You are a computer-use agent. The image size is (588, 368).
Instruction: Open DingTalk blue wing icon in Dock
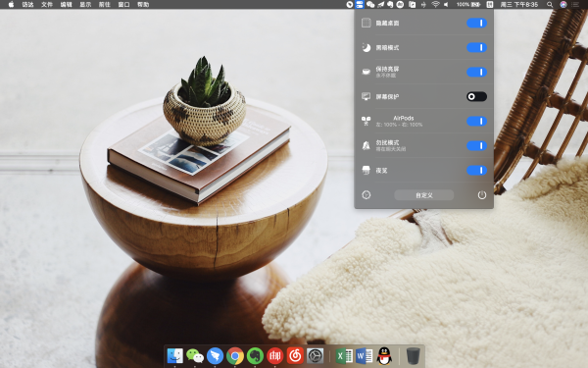pyautogui.click(x=215, y=355)
